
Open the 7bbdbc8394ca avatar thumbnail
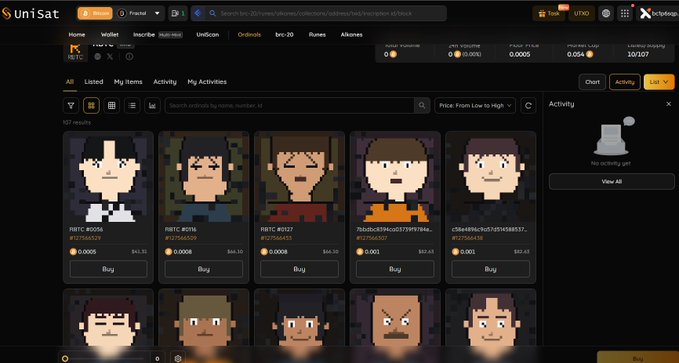395,177
